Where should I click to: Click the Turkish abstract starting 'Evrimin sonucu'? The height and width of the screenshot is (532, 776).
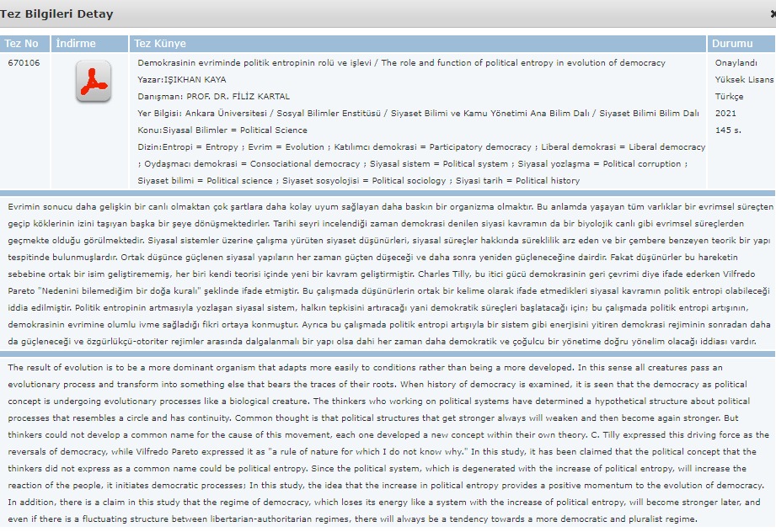pos(390,274)
